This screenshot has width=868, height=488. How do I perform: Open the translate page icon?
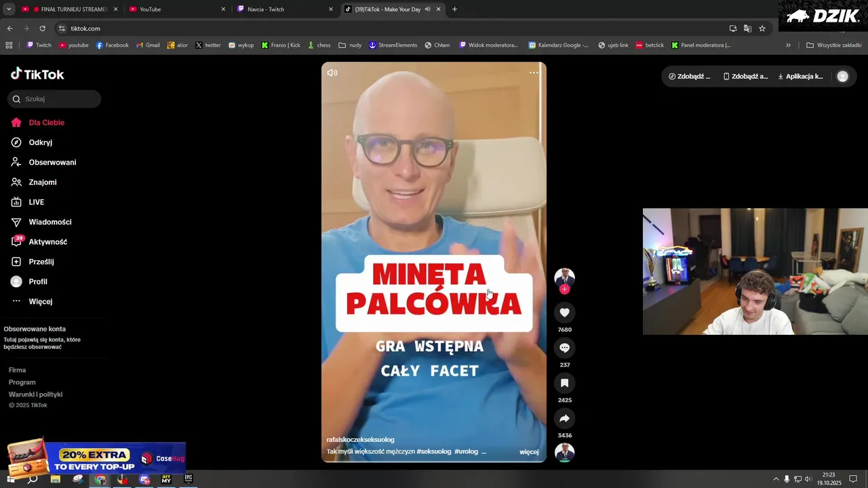tap(747, 28)
